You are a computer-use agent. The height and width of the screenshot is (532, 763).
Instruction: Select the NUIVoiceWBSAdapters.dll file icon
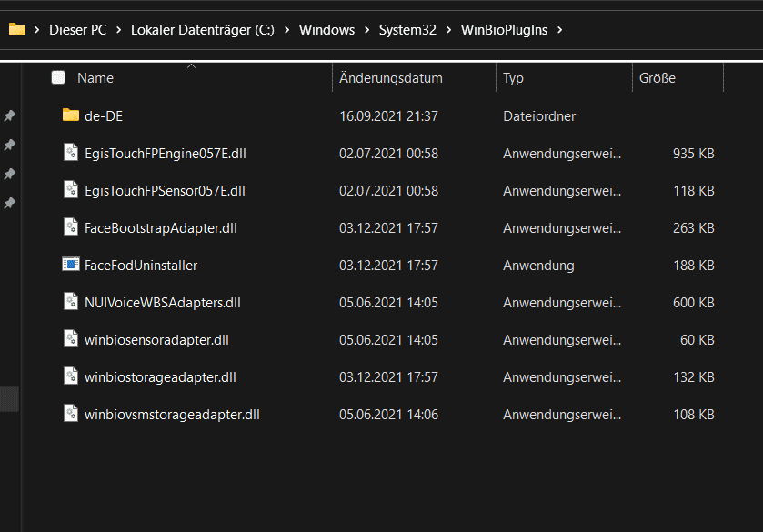coord(71,302)
